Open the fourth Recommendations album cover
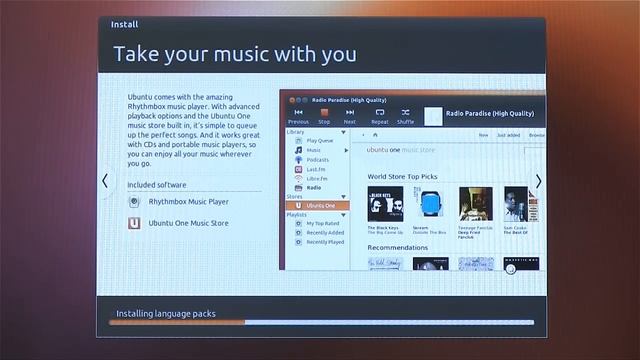 (x=521, y=264)
